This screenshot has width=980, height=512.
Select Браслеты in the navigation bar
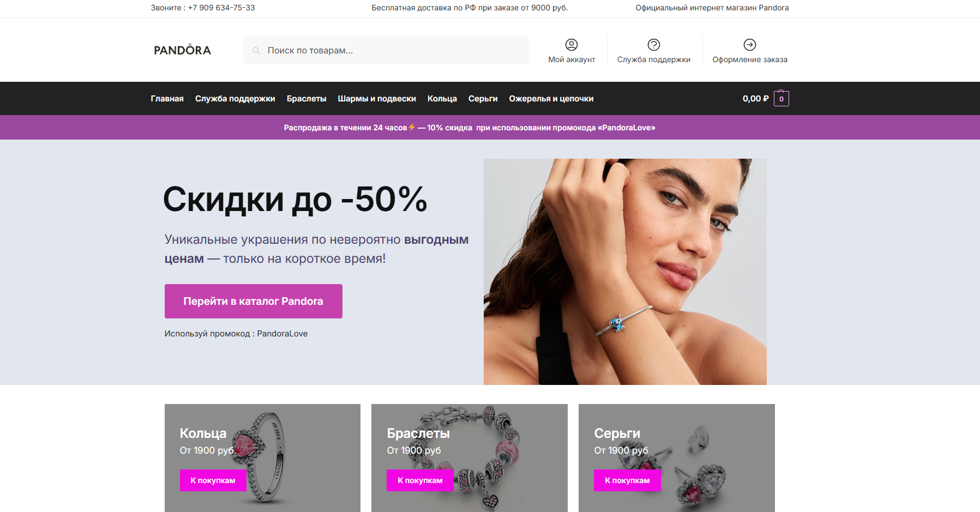pos(306,99)
